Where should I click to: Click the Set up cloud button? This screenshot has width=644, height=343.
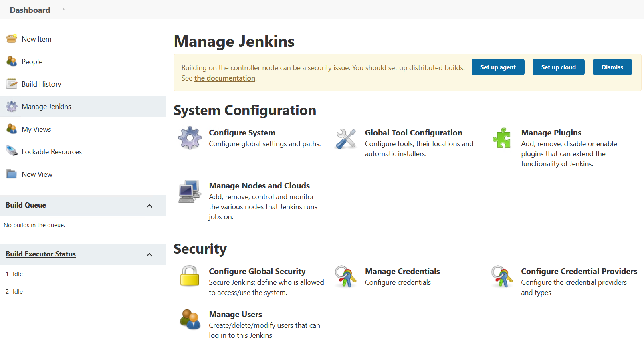558,67
